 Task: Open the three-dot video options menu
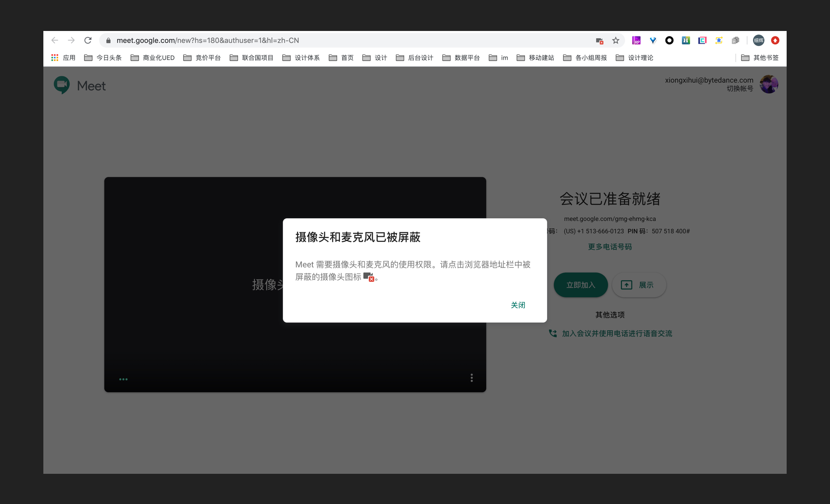click(472, 378)
